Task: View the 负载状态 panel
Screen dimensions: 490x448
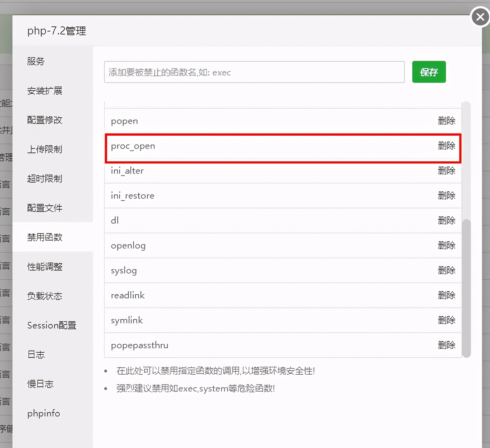Action: click(x=44, y=296)
